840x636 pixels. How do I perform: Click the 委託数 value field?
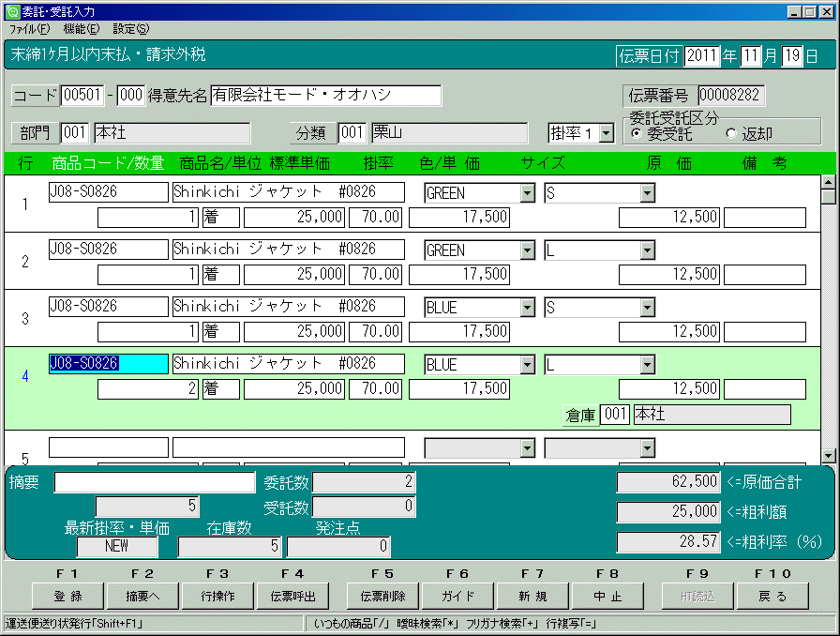[364, 482]
